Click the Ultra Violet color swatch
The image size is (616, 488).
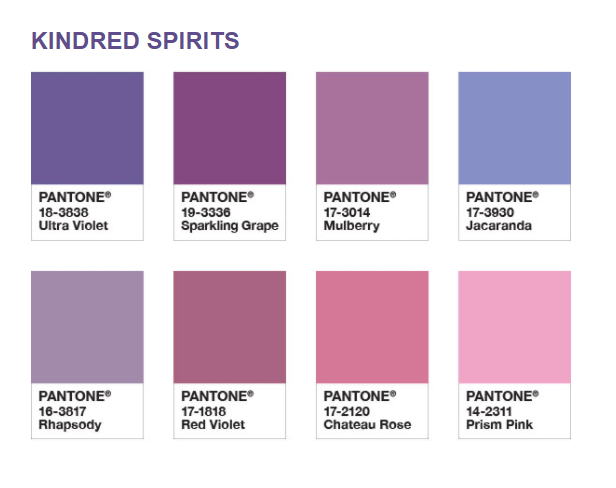tap(87, 128)
